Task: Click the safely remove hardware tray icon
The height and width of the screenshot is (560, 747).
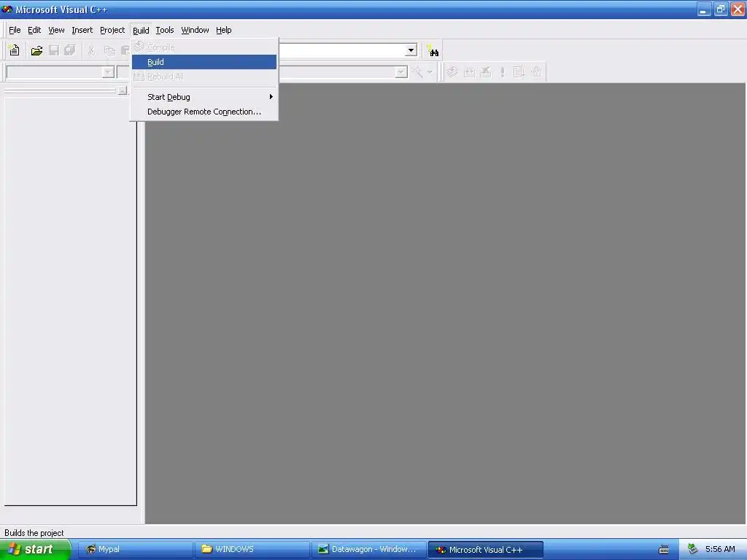Action: point(693,549)
